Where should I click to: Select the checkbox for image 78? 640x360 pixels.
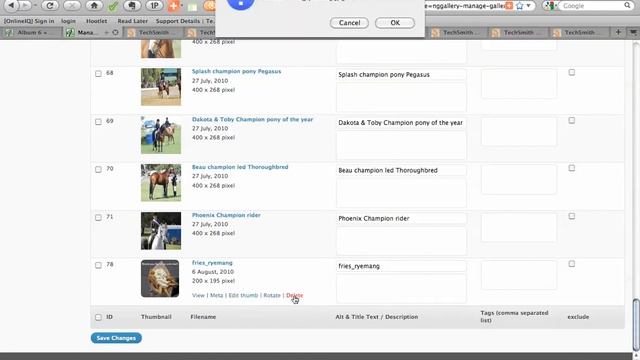coord(98,265)
